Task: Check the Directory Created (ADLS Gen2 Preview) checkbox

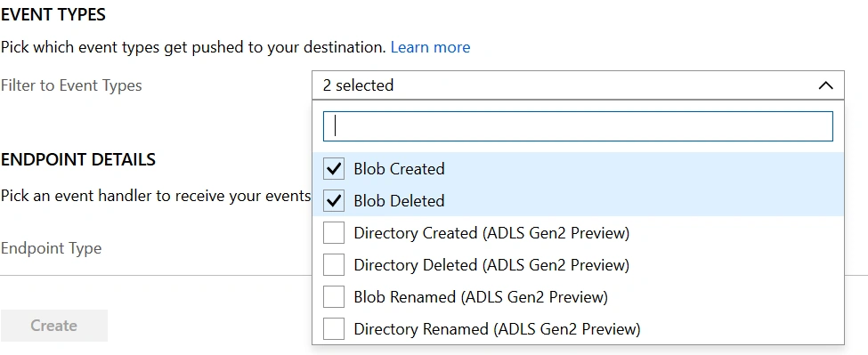Action: (334, 233)
